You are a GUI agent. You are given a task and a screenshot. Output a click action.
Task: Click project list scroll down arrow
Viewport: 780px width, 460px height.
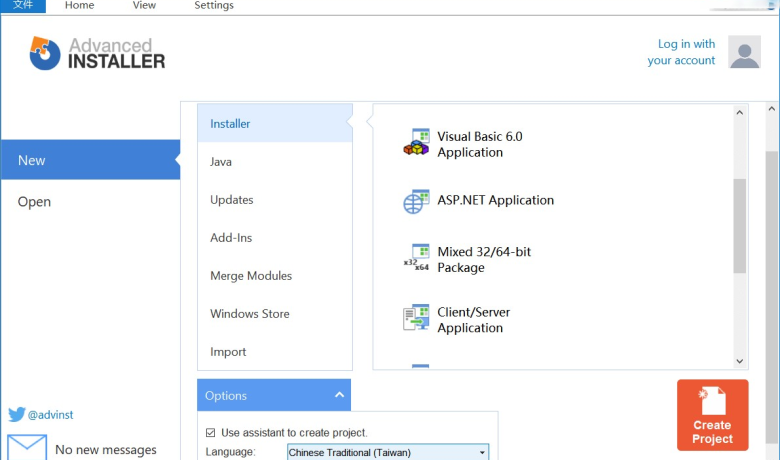740,361
